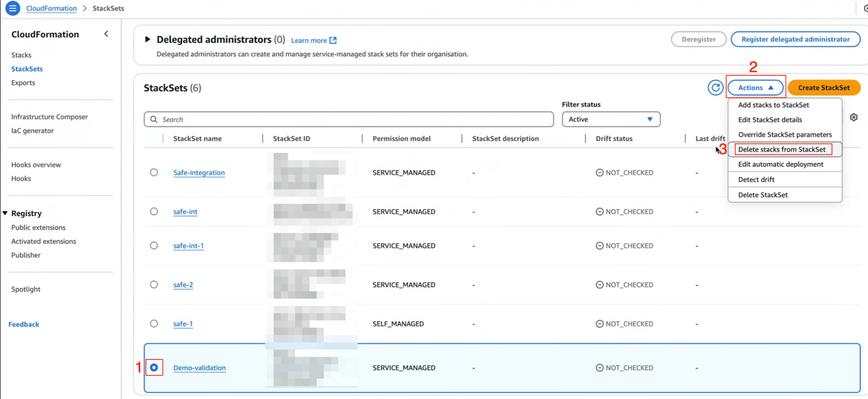This screenshot has height=399, width=868.
Task: Click the StackSet ID column header
Action: click(x=291, y=139)
